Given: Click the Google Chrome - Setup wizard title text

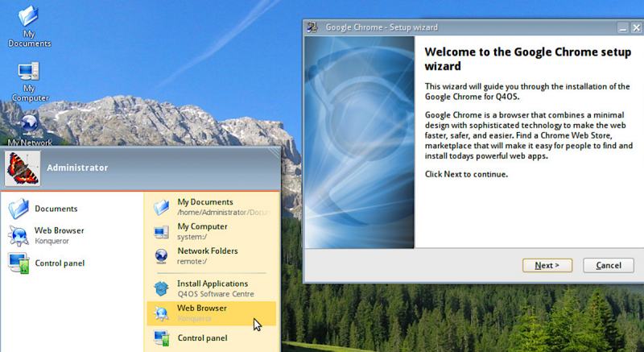Looking at the screenshot, I should (382, 27).
